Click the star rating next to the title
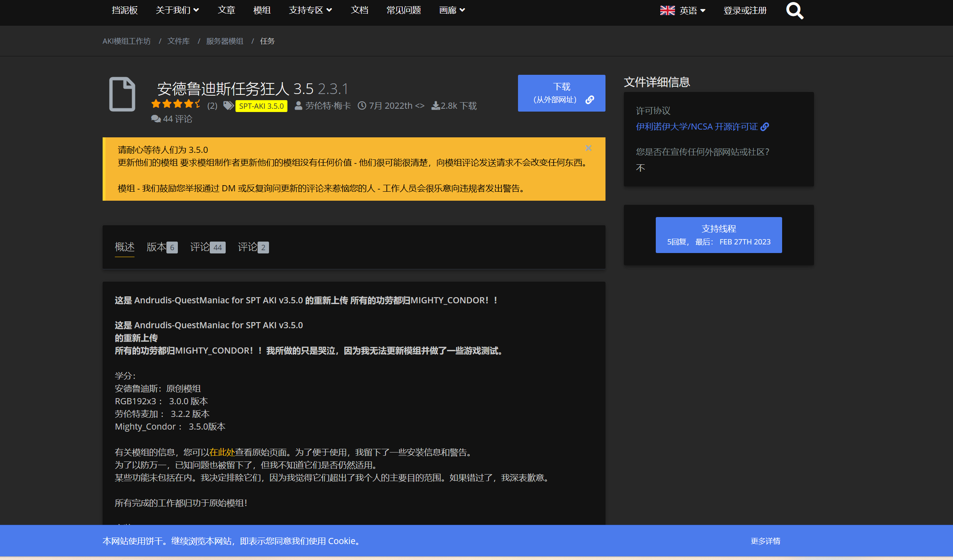 [176, 104]
